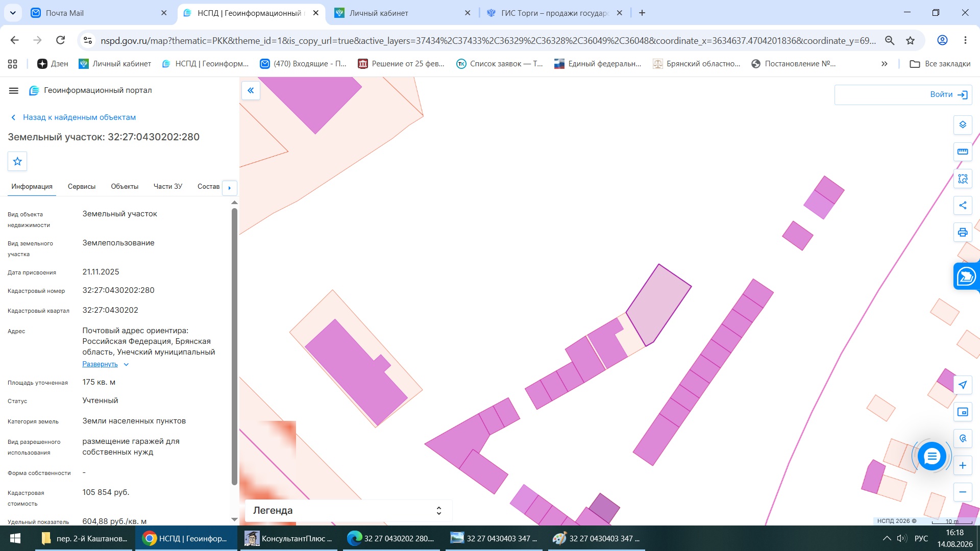The height and width of the screenshot is (551, 980).
Task: Open the Состав tab
Action: 208,187
